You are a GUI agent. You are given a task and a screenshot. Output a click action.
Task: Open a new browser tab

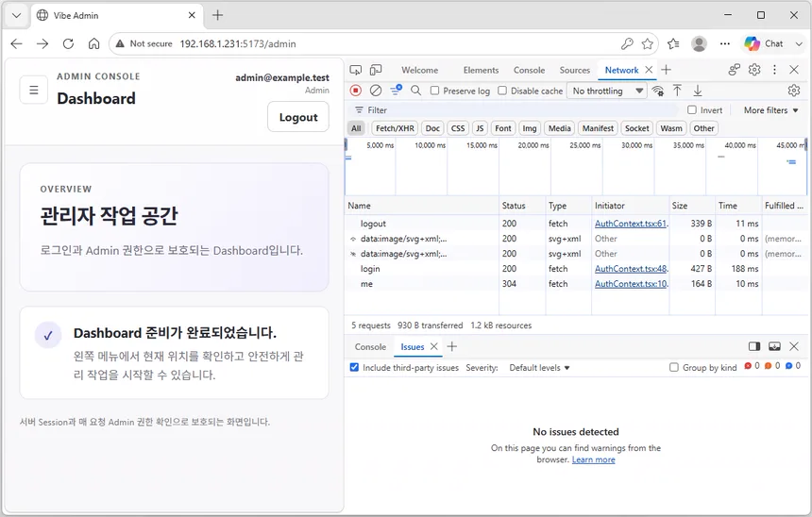(x=217, y=15)
